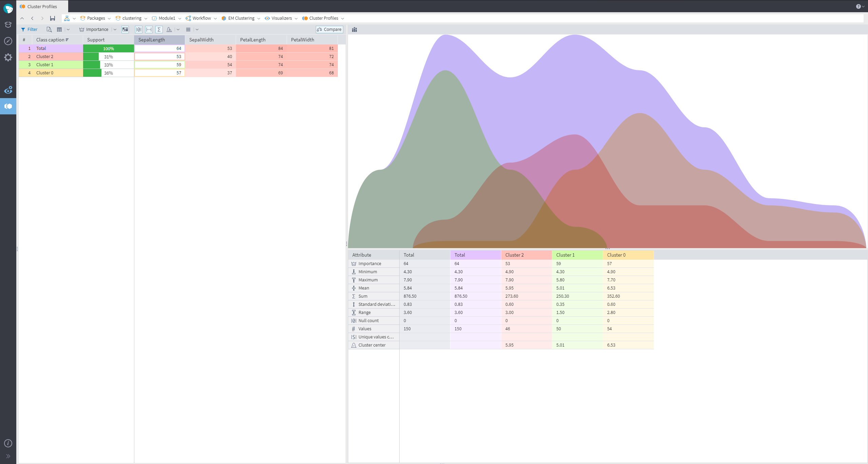Viewport: 868px width, 464px height.
Task: Expand dropdown next to the lines icon
Action: (x=197, y=30)
